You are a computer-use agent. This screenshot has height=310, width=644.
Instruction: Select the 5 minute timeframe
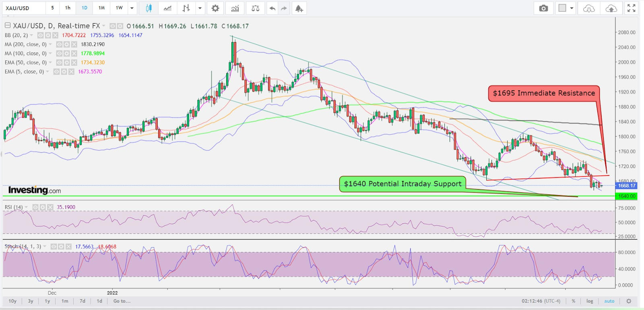(x=52, y=8)
